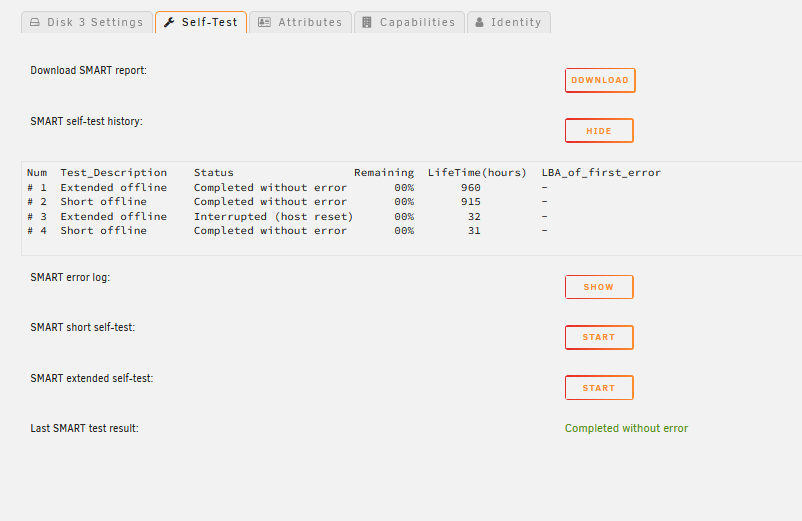802x521 pixels.
Task: Start the SMART short self-test
Action: 599,337
